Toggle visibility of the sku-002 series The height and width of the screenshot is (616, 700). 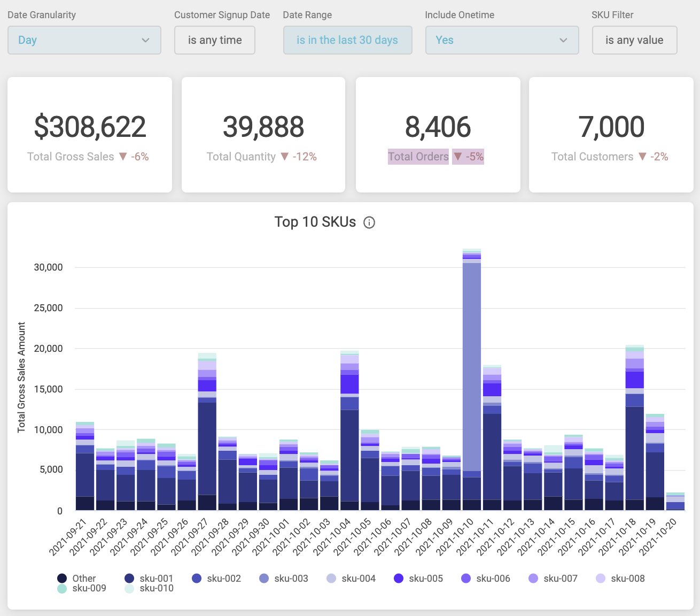coord(196,578)
